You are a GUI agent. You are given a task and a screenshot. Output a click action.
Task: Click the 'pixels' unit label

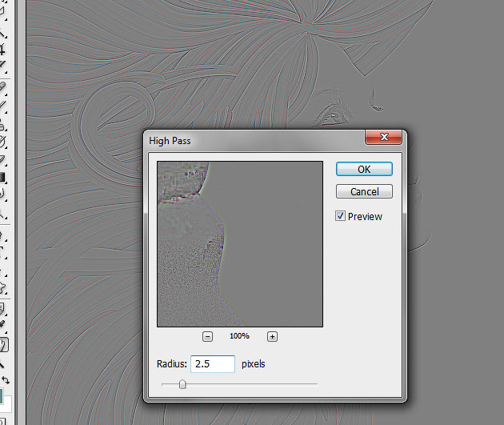254,364
